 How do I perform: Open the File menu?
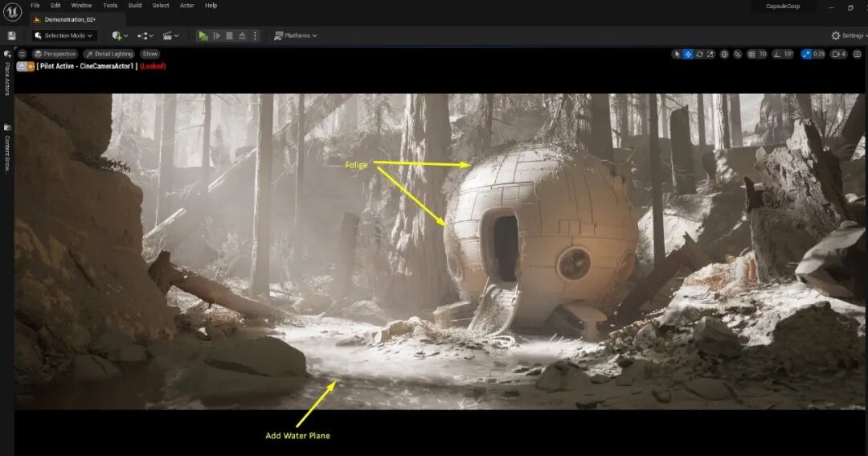point(35,6)
